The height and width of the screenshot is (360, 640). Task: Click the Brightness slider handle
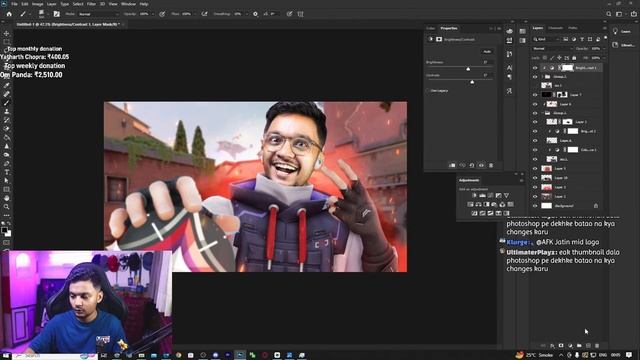point(468,69)
